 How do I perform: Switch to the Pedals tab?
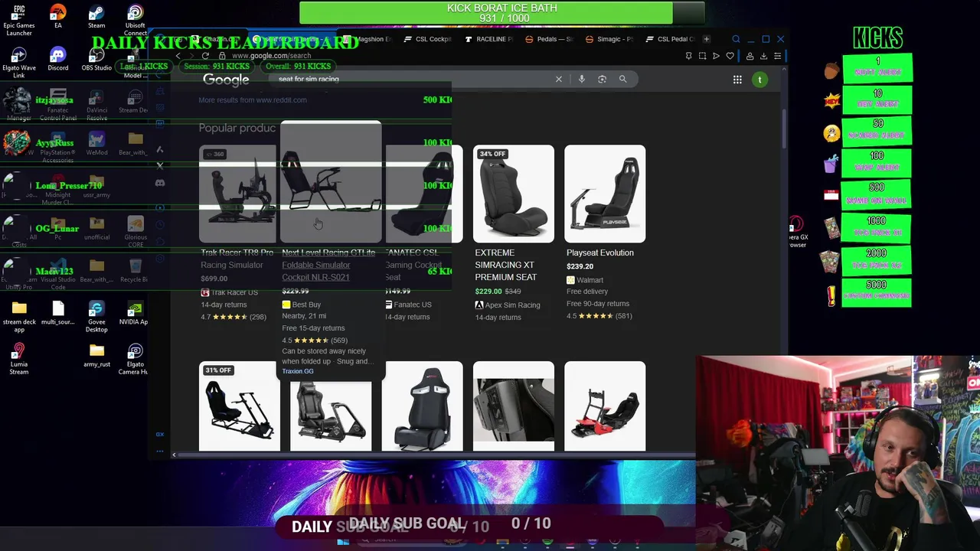550,39
